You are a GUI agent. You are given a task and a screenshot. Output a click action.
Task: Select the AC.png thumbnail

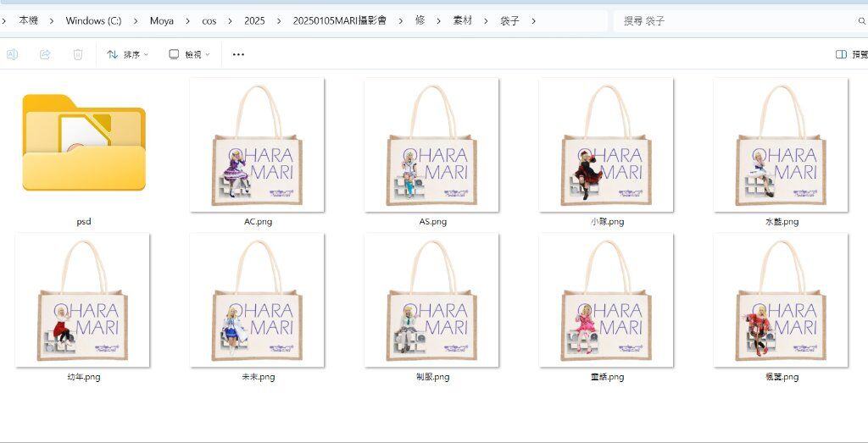click(x=258, y=145)
